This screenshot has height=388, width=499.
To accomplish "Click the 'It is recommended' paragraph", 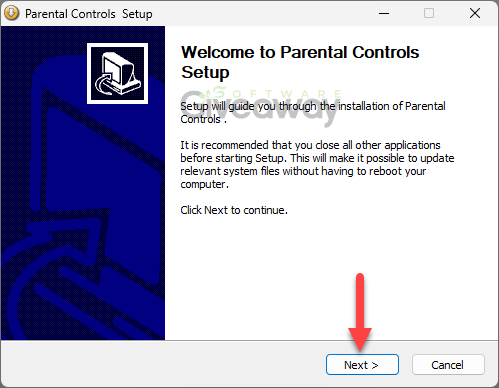I will tap(317, 164).
